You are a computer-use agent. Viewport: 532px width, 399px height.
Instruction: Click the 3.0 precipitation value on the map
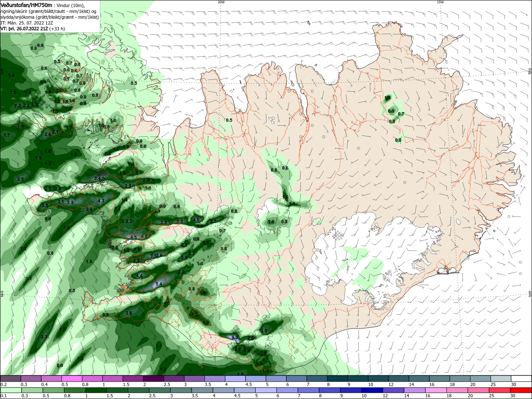pos(264,331)
